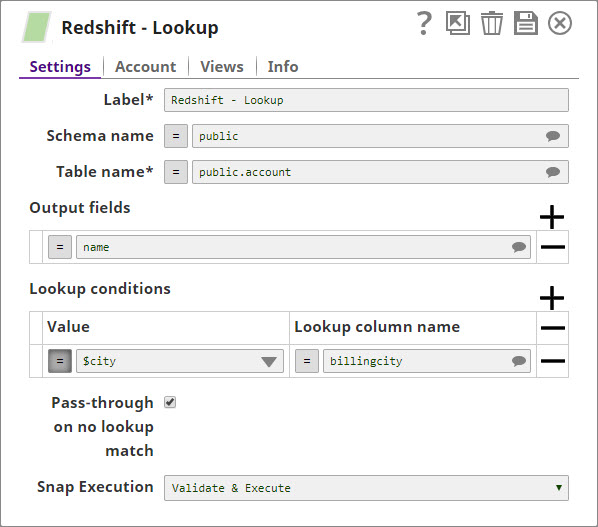The image size is (598, 527).
Task: Remove the $city billingcity lookup row
Action: point(553,361)
